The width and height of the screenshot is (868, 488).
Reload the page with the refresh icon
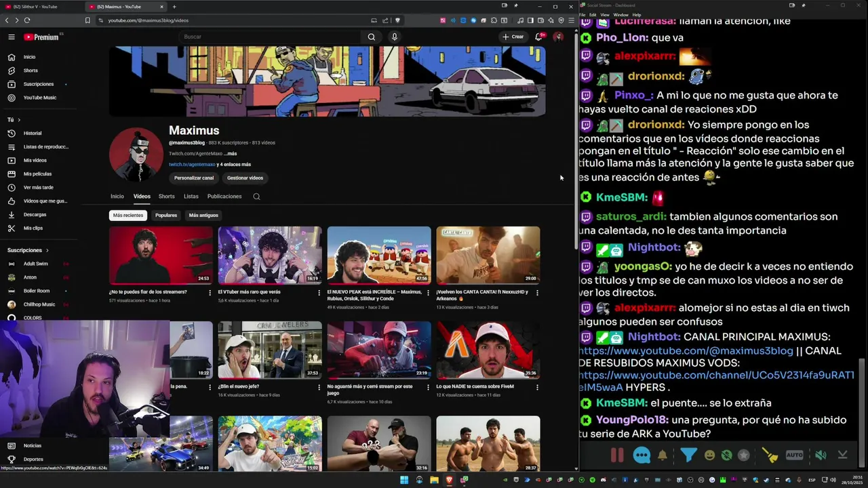[26, 20]
